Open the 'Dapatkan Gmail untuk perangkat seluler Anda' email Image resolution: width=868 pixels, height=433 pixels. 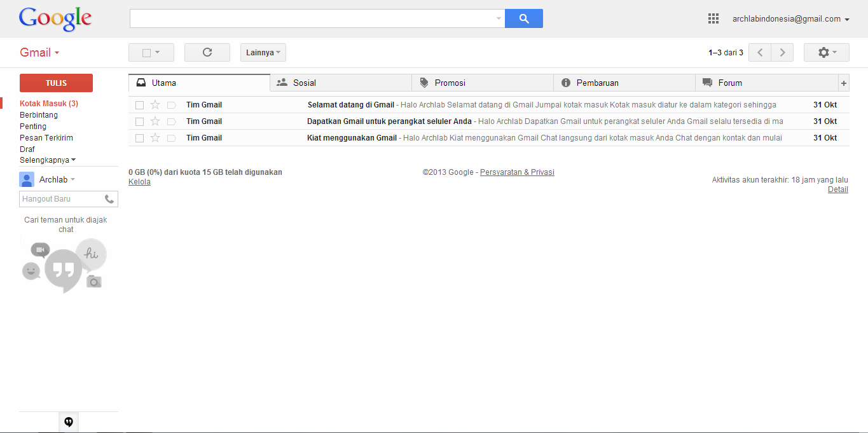(488, 121)
